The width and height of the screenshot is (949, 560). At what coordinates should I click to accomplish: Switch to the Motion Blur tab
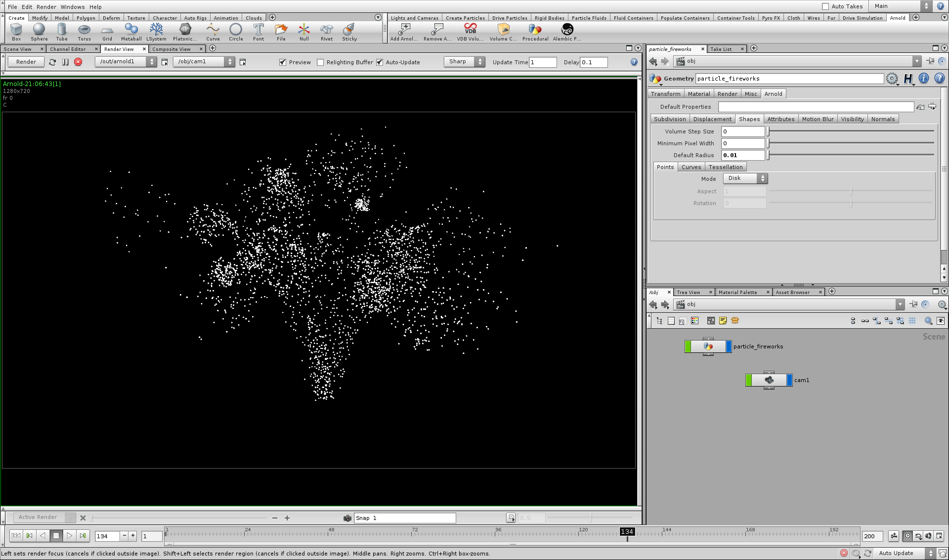coord(817,119)
